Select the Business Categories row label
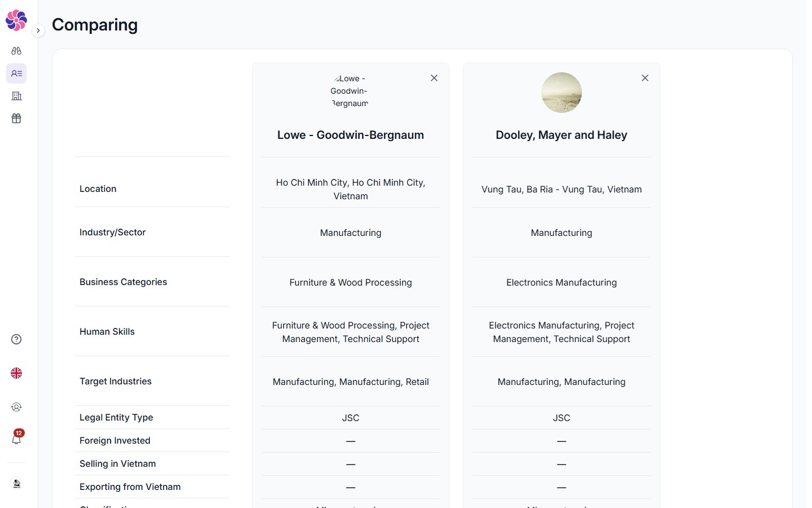 coord(123,282)
